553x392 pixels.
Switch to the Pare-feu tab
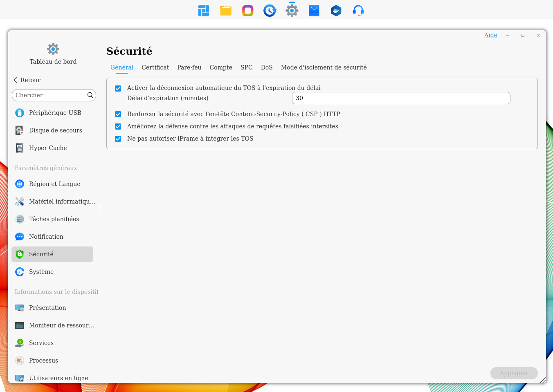(x=189, y=67)
